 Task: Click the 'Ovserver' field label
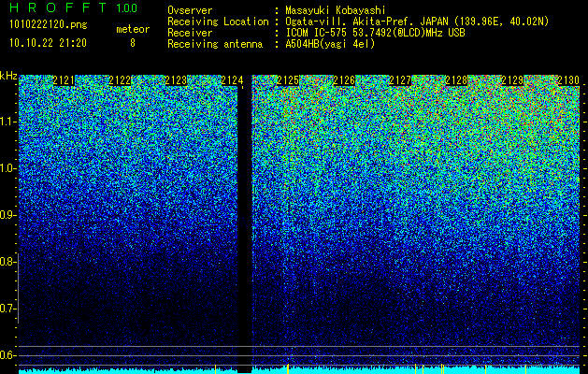tap(190, 10)
